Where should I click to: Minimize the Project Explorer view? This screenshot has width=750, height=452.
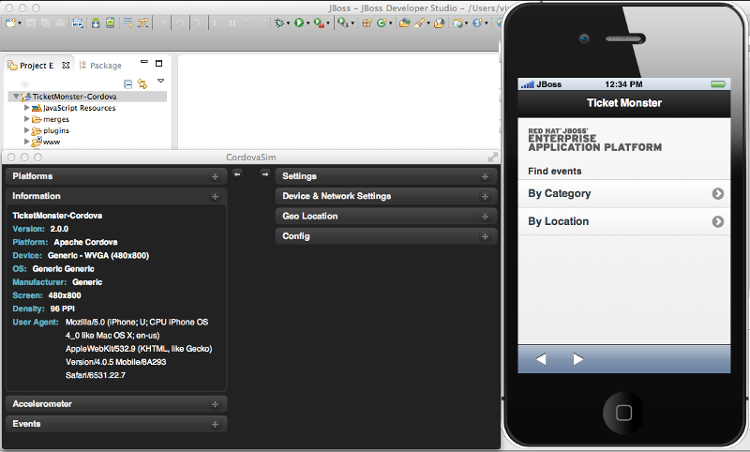point(144,62)
